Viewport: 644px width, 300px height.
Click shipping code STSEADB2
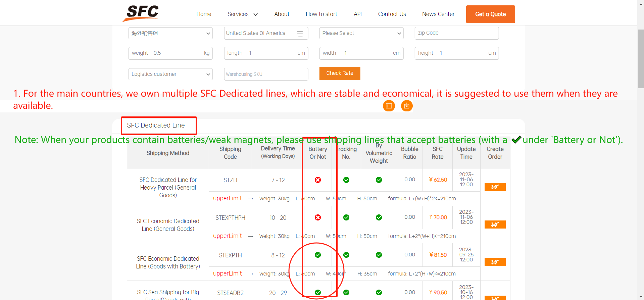coord(230,293)
